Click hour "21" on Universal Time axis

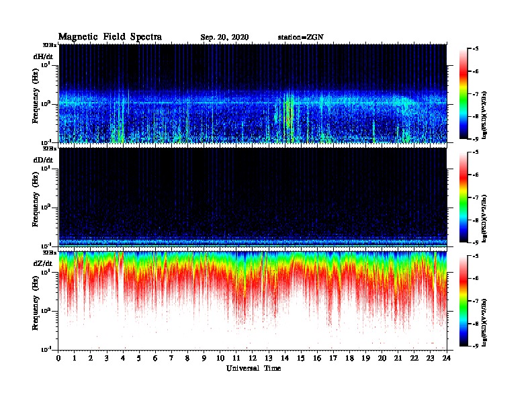point(398,358)
